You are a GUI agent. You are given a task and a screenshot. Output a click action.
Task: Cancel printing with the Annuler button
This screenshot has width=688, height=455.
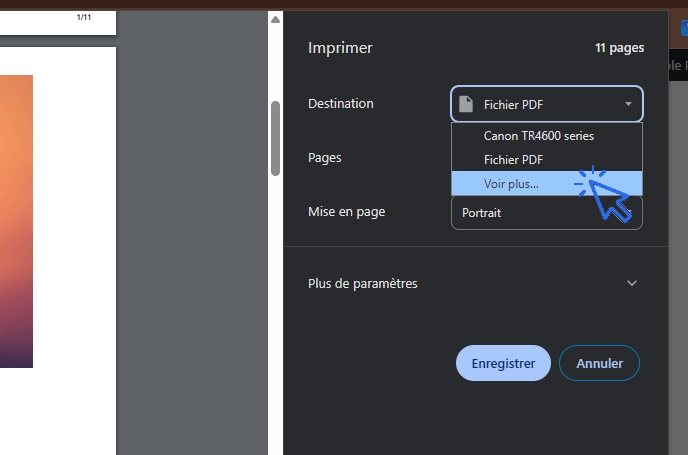[599, 363]
